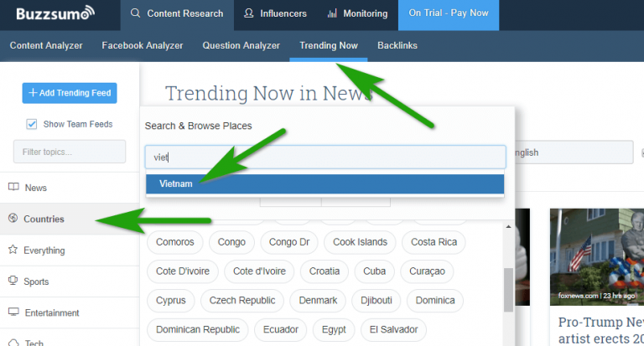Click the Monitoring bar chart icon
The width and height of the screenshot is (644, 346).
coord(332,13)
